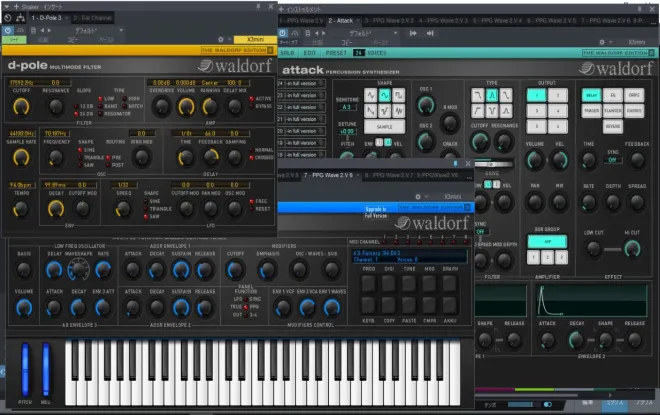Toggle delay SYNC Off in Attack effect
Viewport: 660px width, 415px height.
point(612,160)
